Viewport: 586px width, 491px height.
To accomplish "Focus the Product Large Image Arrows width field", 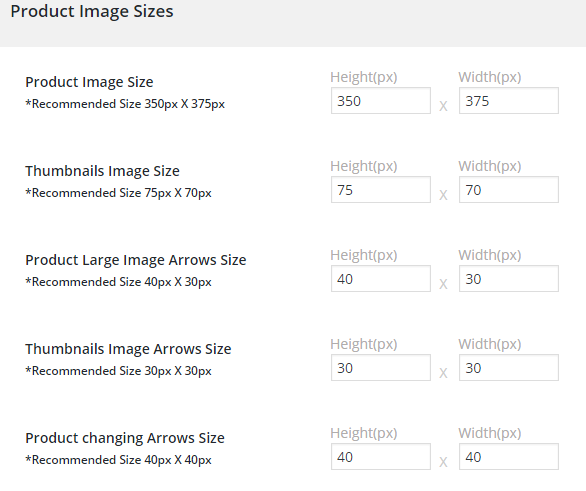I will click(x=509, y=279).
